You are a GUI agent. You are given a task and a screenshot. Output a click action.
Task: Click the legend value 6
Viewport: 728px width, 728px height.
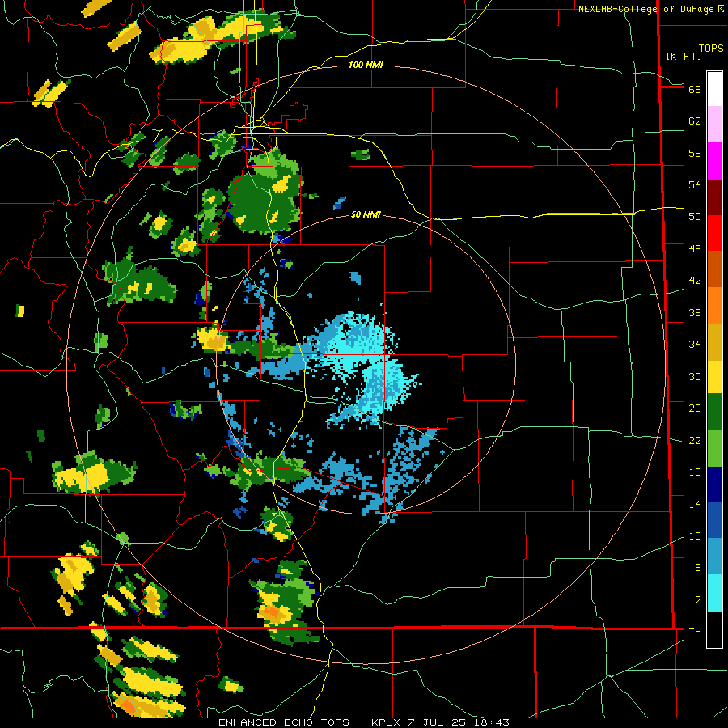[x=698, y=568]
